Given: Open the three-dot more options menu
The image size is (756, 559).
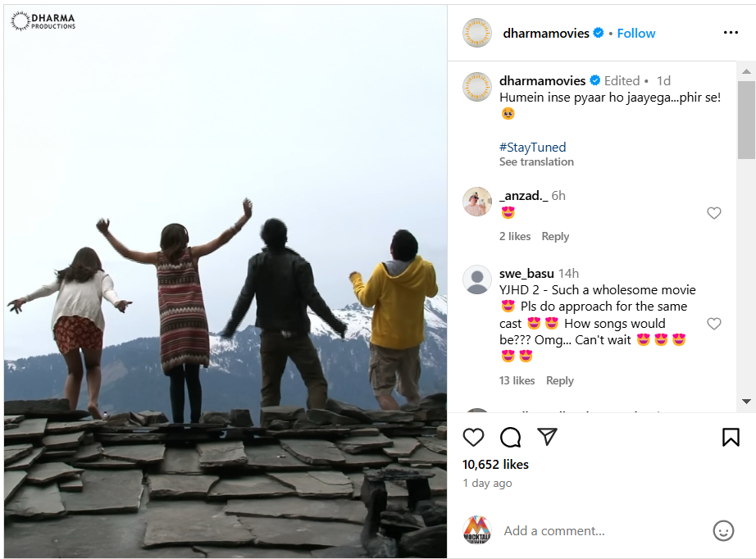Looking at the screenshot, I should (x=731, y=33).
